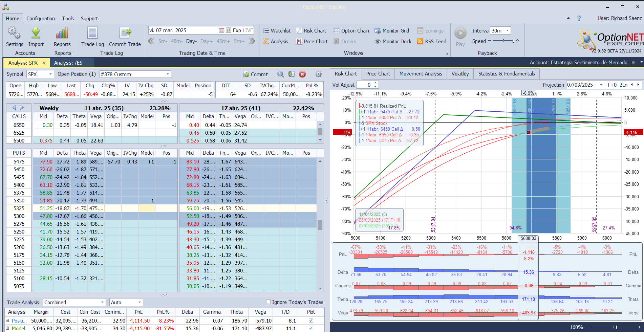Switch to the Volatility tab
The width and height of the screenshot is (644, 332).
tap(460, 74)
